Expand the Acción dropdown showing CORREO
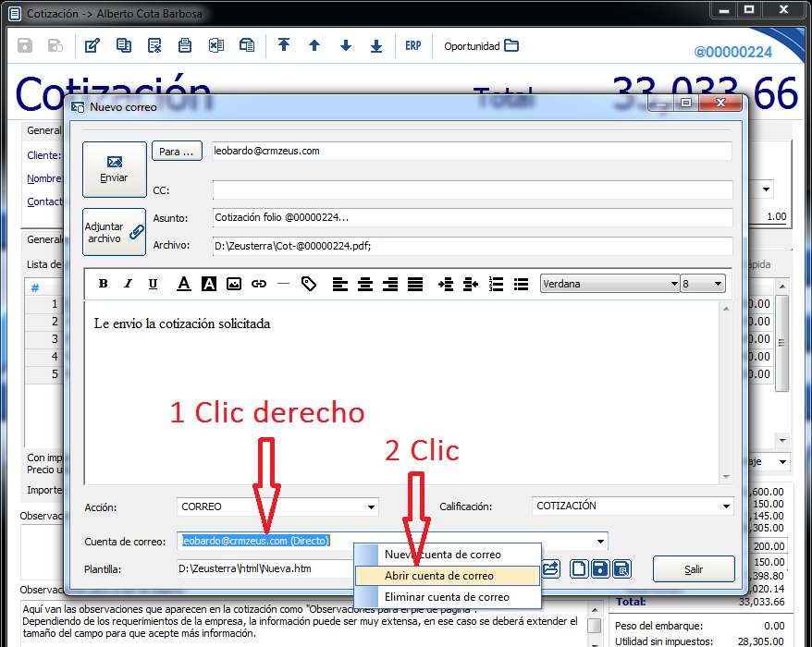 [372, 507]
